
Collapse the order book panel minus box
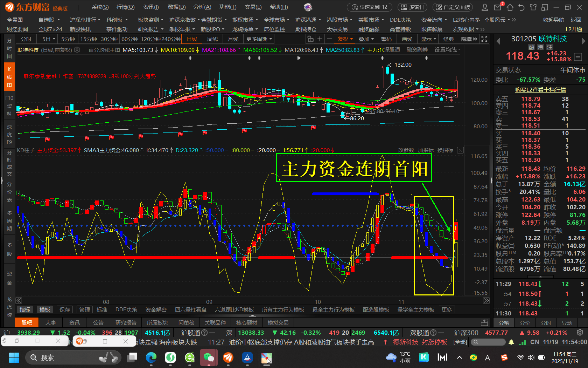pyautogui.click(x=578, y=56)
